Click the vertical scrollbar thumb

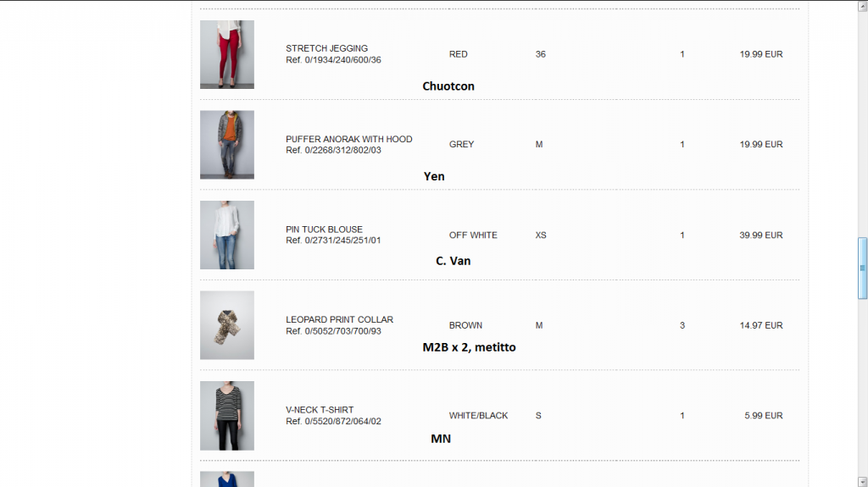click(x=862, y=268)
